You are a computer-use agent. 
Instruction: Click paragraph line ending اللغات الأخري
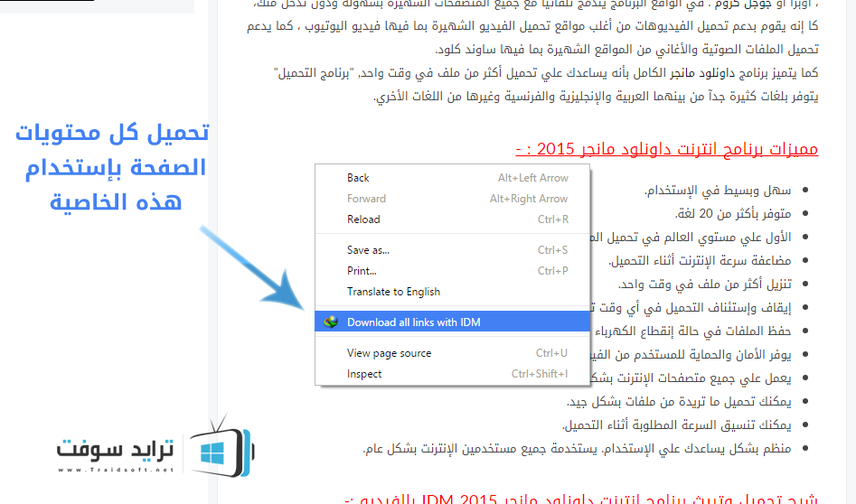(596, 96)
